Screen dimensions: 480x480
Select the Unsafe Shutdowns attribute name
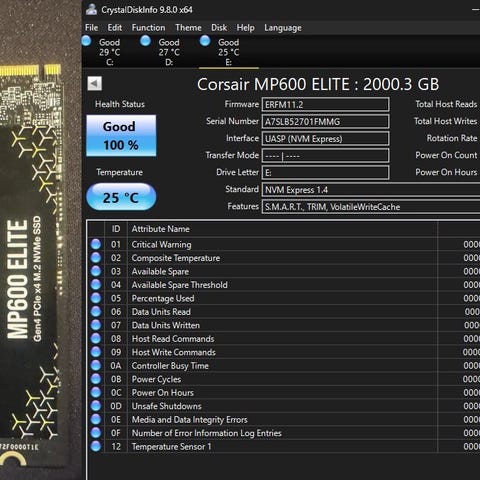pyautogui.click(x=166, y=406)
